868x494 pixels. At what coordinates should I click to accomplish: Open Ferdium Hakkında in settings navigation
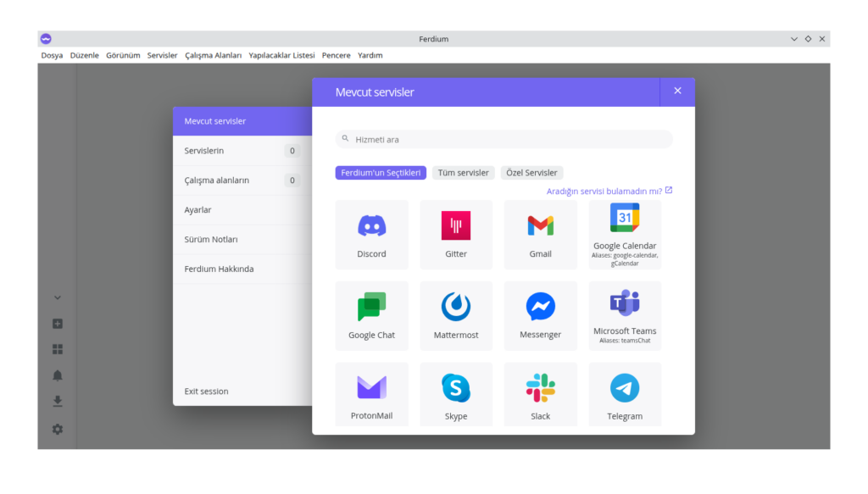(x=242, y=269)
